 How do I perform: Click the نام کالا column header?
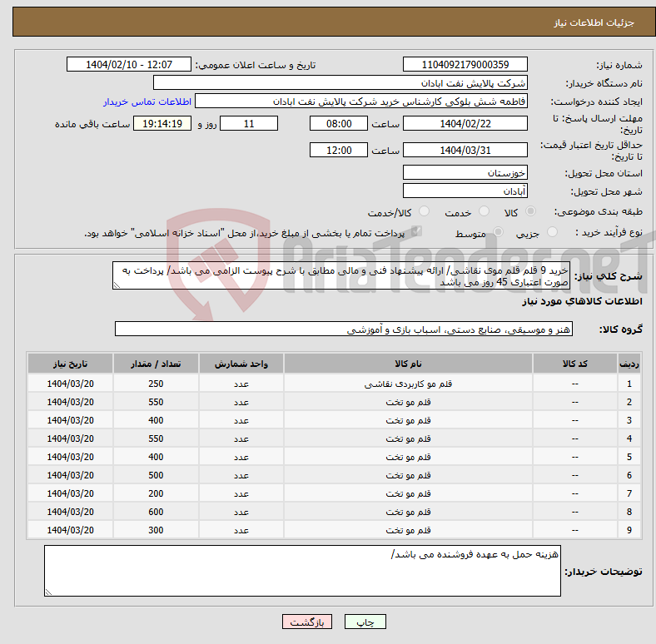pos(408,364)
